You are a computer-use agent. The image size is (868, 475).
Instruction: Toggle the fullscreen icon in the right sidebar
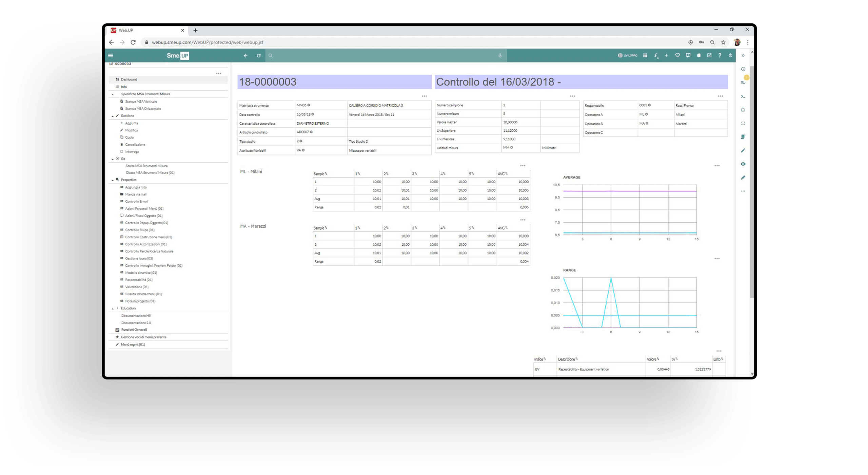743,123
